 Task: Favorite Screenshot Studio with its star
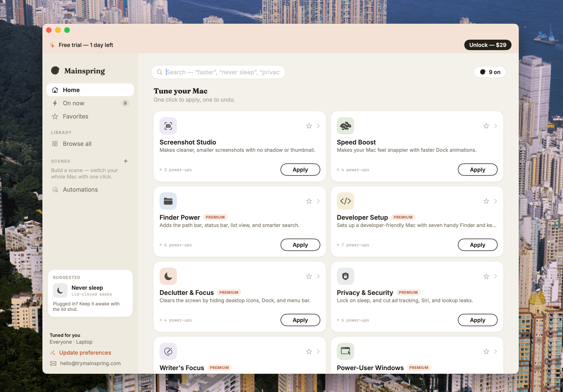click(x=309, y=126)
